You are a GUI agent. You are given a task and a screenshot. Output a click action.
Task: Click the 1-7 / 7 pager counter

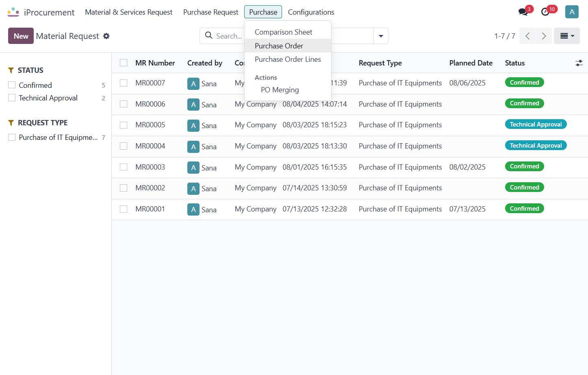[x=505, y=36]
